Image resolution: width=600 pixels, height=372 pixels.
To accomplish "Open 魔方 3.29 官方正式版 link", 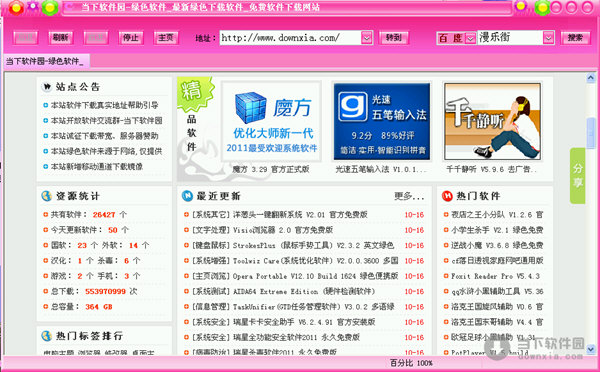I will 271,169.
